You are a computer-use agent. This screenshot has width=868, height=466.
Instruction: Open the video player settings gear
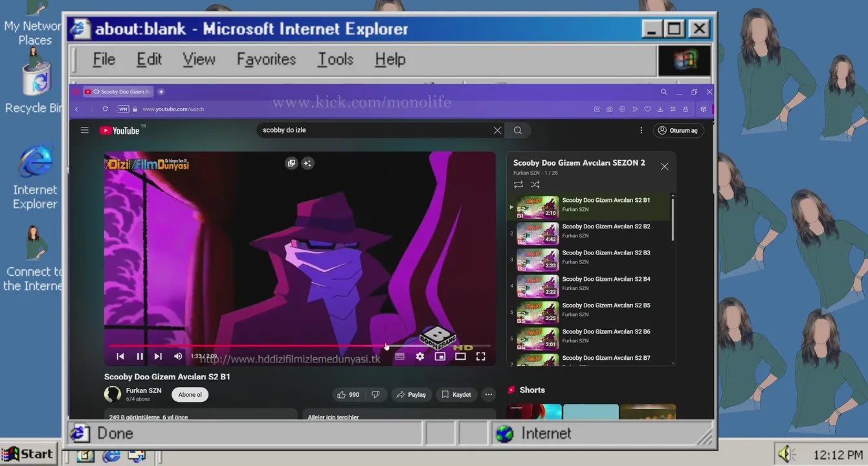[420, 356]
